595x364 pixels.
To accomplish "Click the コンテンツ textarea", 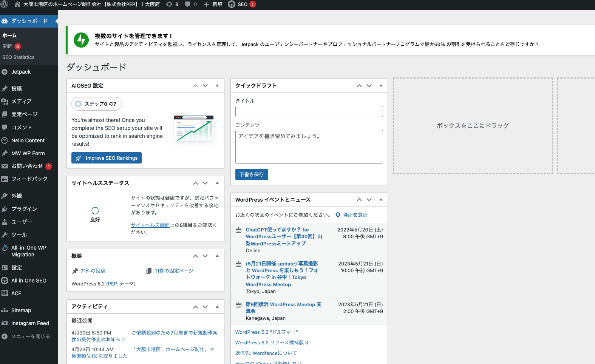I will tap(309, 147).
